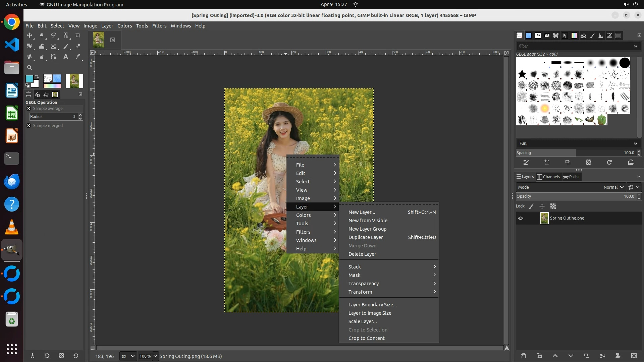
Task: Select the Zoom magnifier tool
Action: (30, 67)
